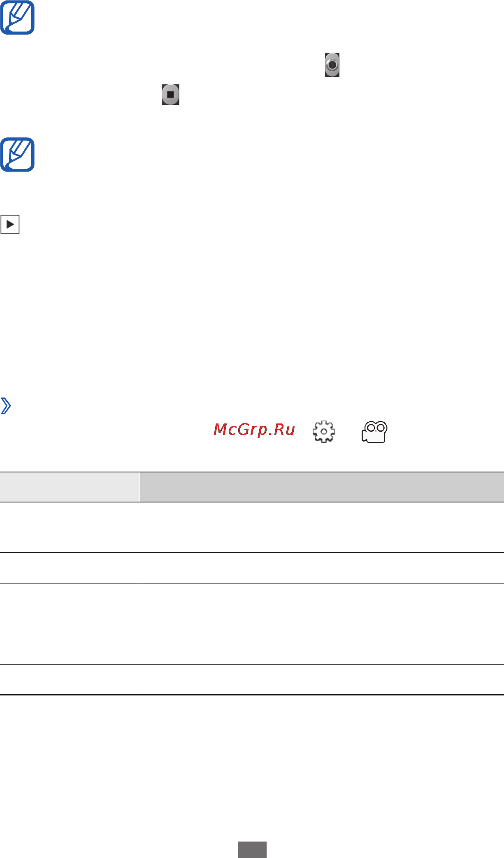Tap the square stop recording icon
Image resolution: width=504 pixels, height=858 pixels.
170,95
